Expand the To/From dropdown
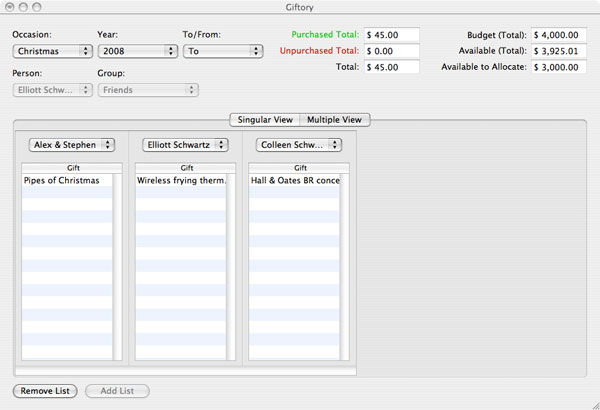Screen dimensions: 600x410 pos(222,51)
